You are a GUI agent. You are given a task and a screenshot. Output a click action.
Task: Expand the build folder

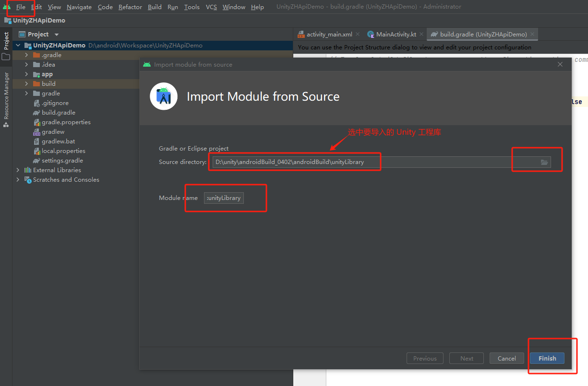26,84
